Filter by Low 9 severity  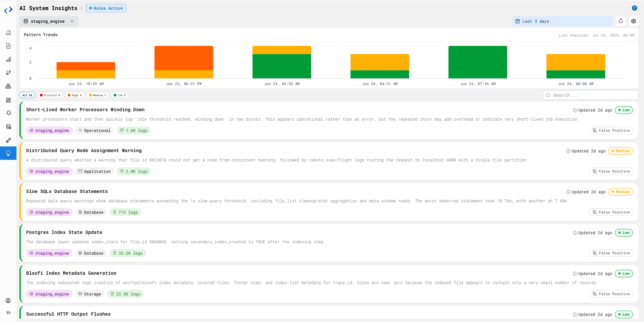(x=120, y=95)
